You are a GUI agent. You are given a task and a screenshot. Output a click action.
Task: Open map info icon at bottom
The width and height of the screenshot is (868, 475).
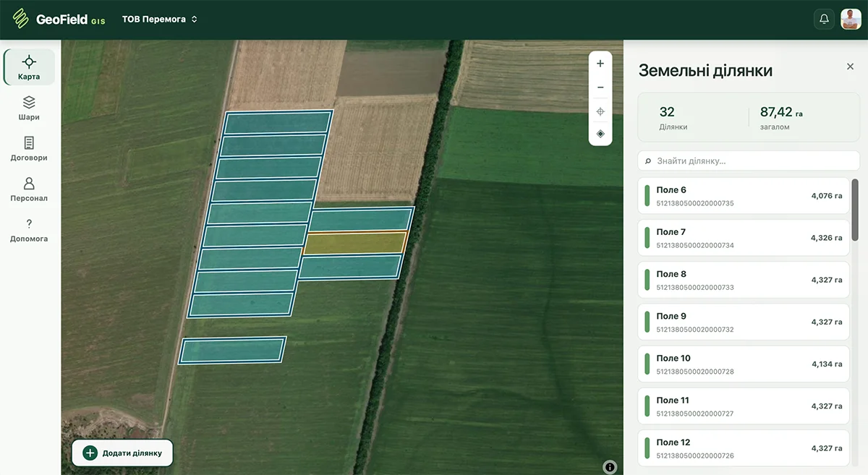tap(610, 467)
